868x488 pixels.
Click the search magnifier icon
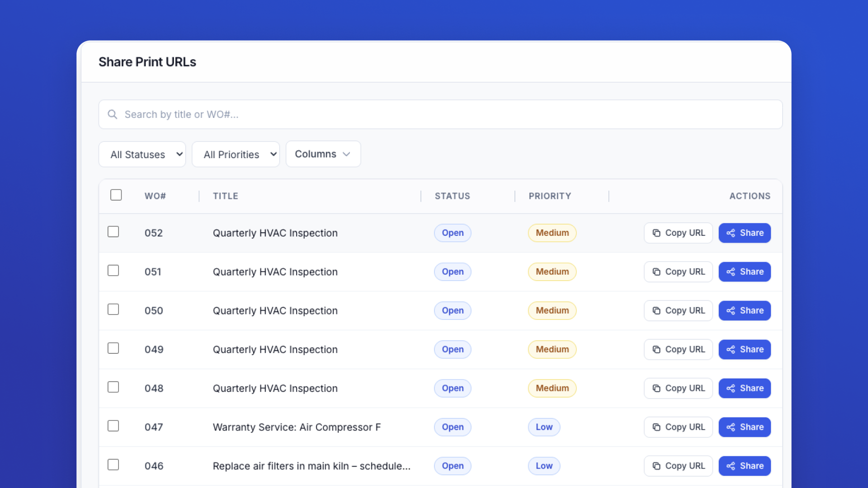[113, 114]
